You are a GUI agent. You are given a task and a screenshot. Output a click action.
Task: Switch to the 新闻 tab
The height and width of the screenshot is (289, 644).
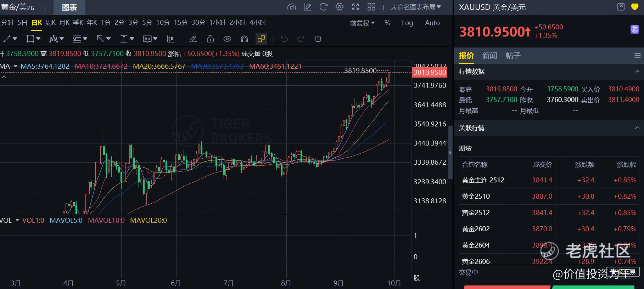point(489,56)
